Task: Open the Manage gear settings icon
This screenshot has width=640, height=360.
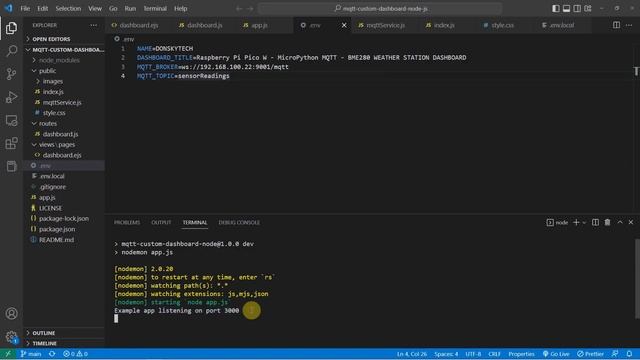Action: pos(11,337)
